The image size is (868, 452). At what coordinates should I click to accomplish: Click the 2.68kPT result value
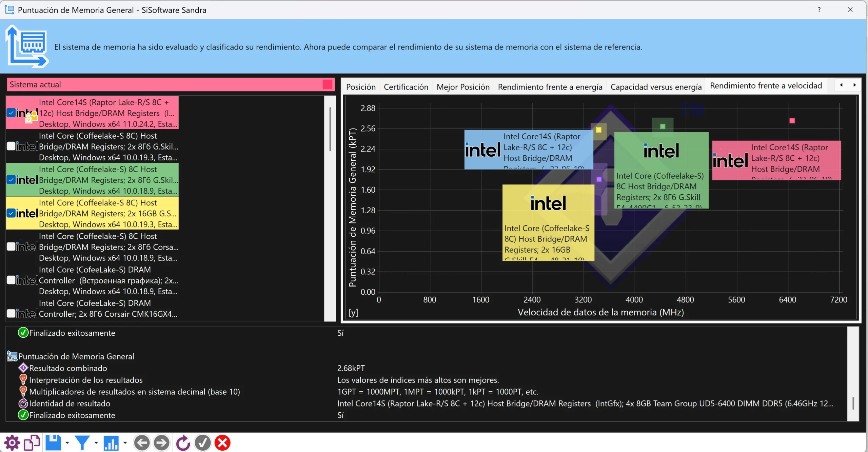pyautogui.click(x=351, y=368)
